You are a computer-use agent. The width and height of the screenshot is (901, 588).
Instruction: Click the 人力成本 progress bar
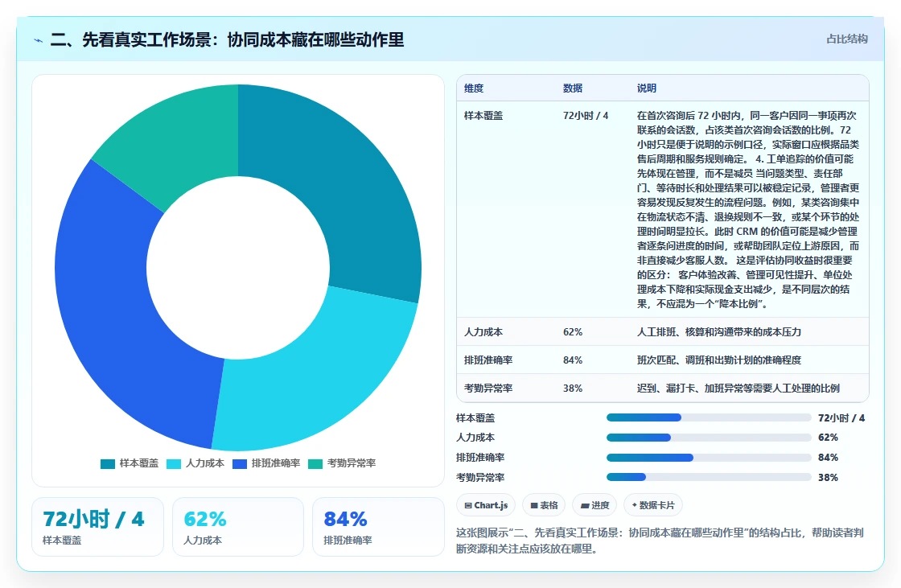coord(709,438)
